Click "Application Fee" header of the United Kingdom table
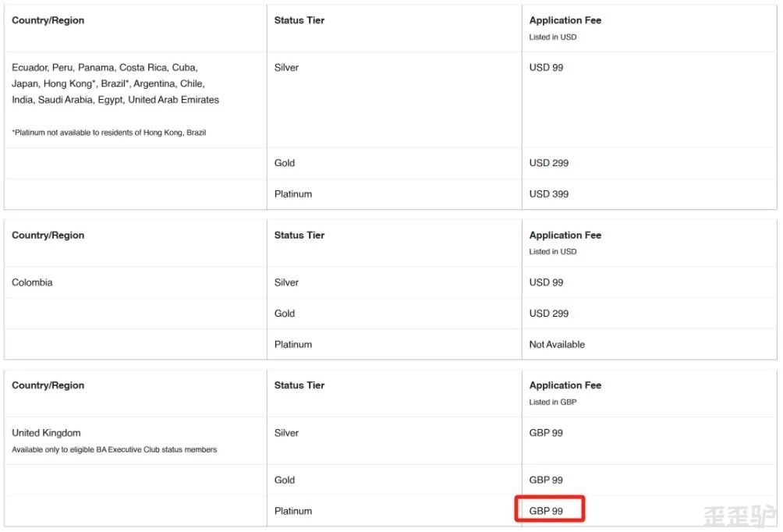Viewport: 783px width, 532px height. click(x=565, y=385)
